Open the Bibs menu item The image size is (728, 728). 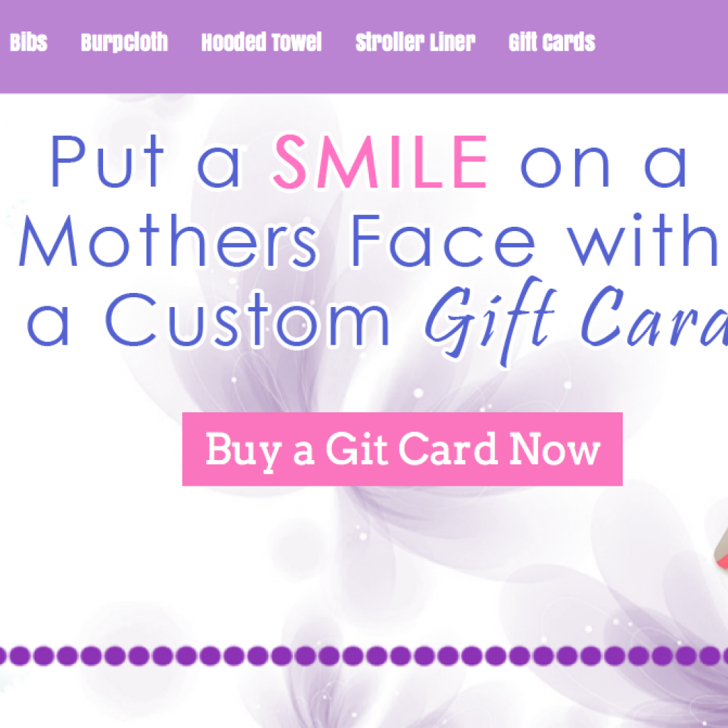click(28, 42)
